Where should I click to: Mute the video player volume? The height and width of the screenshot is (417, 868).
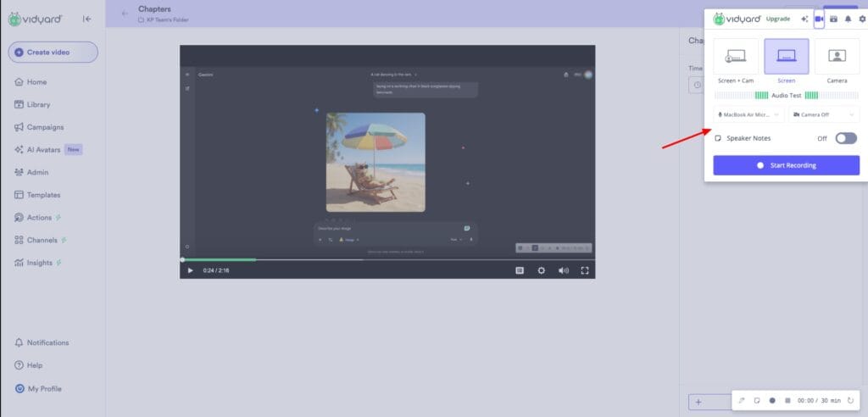[563, 270]
